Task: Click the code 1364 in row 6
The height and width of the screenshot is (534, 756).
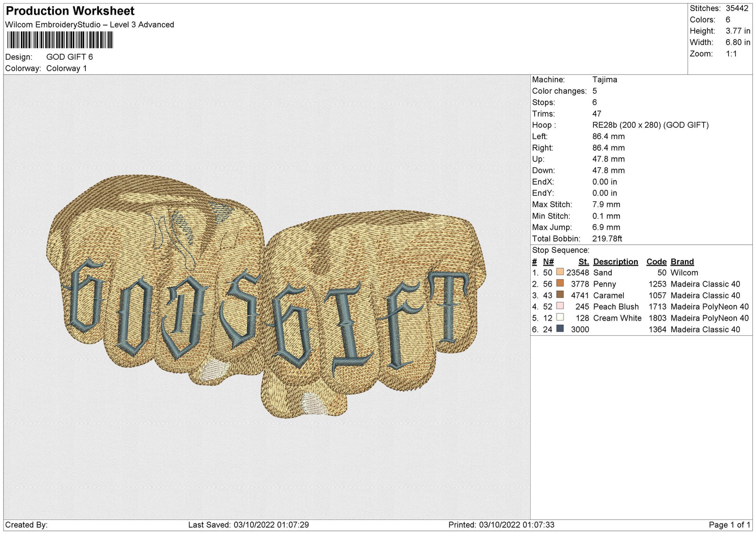Action: [x=658, y=330]
